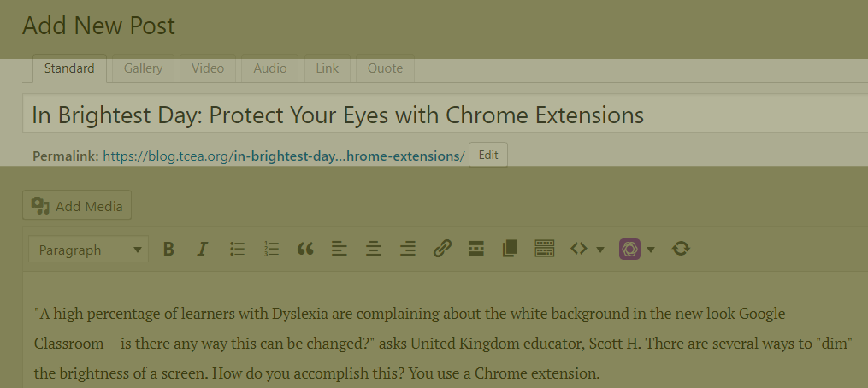
Task: Click the Edit permalink button
Action: click(488, 155)
